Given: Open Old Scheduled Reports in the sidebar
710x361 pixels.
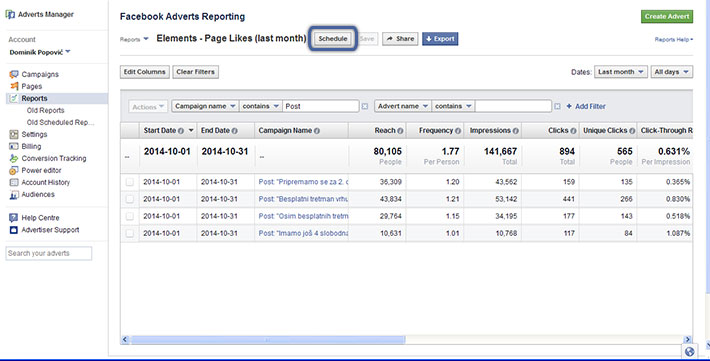Looking at the screenshot, I should click(x=60, y=122).
